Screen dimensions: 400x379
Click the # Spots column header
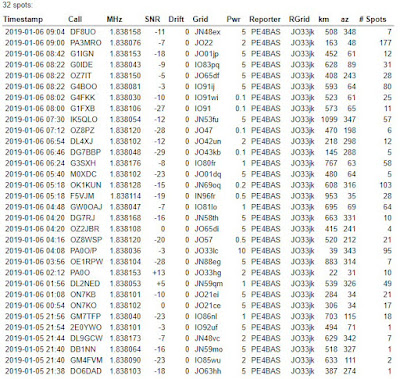372,19
